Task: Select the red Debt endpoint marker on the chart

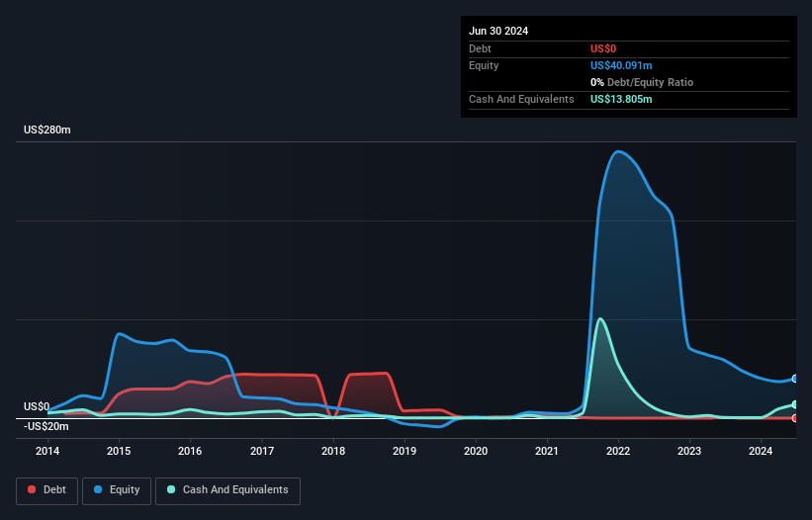Action: pyautogui.click(x=794, y=418)
